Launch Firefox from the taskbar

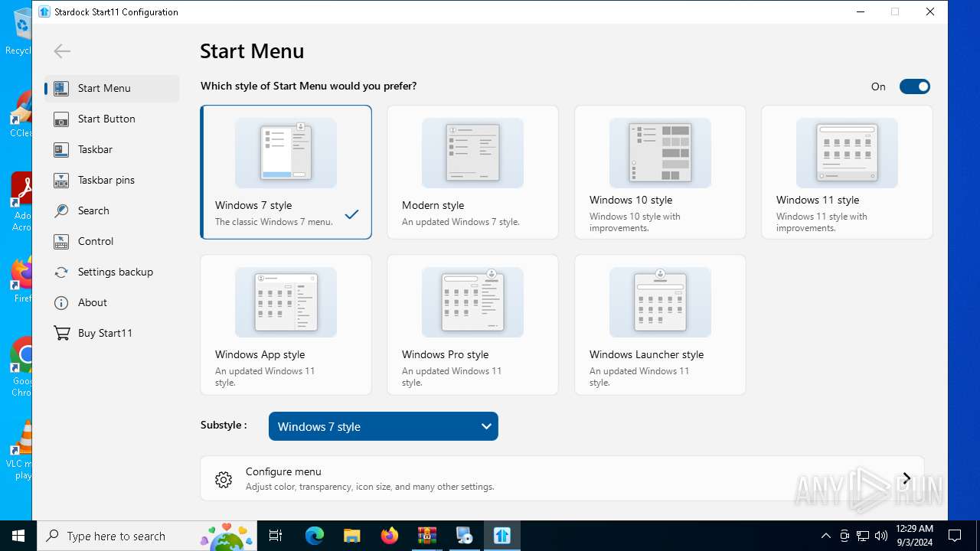click(x=390, y=536)
